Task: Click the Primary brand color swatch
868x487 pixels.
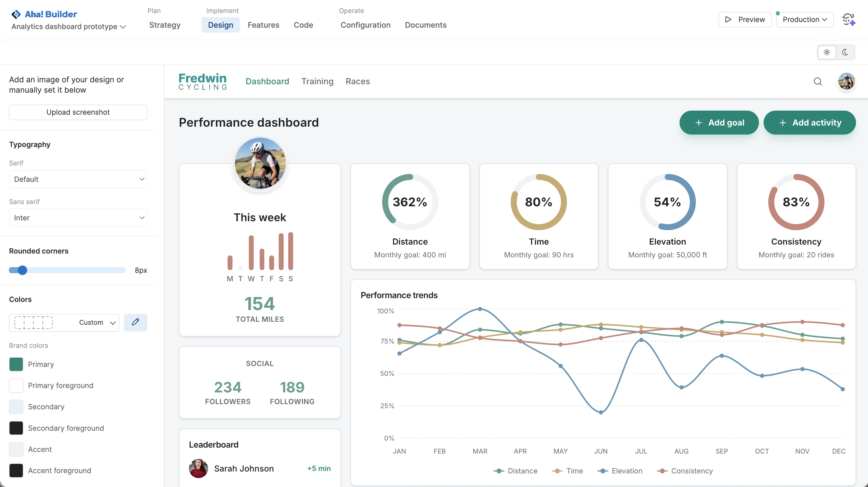Action: [16, 364]
